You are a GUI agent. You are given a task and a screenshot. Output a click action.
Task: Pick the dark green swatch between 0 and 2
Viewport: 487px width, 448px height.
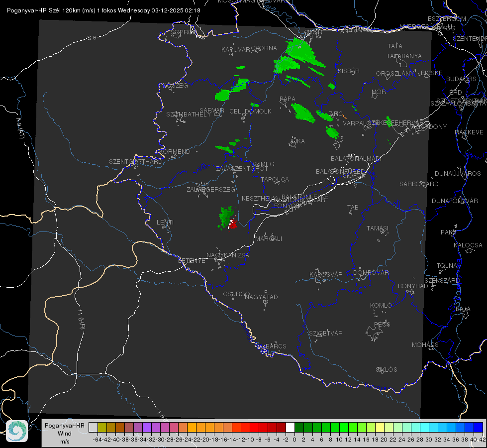pos(299,428)
